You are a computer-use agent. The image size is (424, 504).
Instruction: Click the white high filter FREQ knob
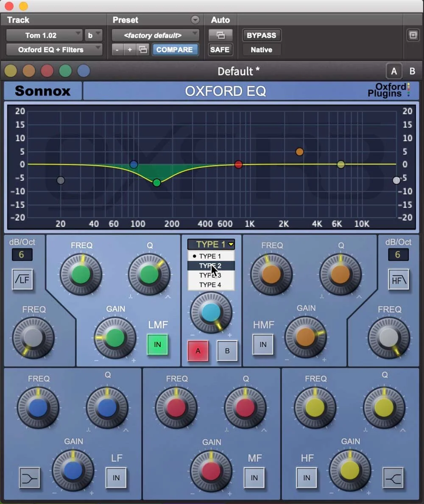tap(389, 338)
